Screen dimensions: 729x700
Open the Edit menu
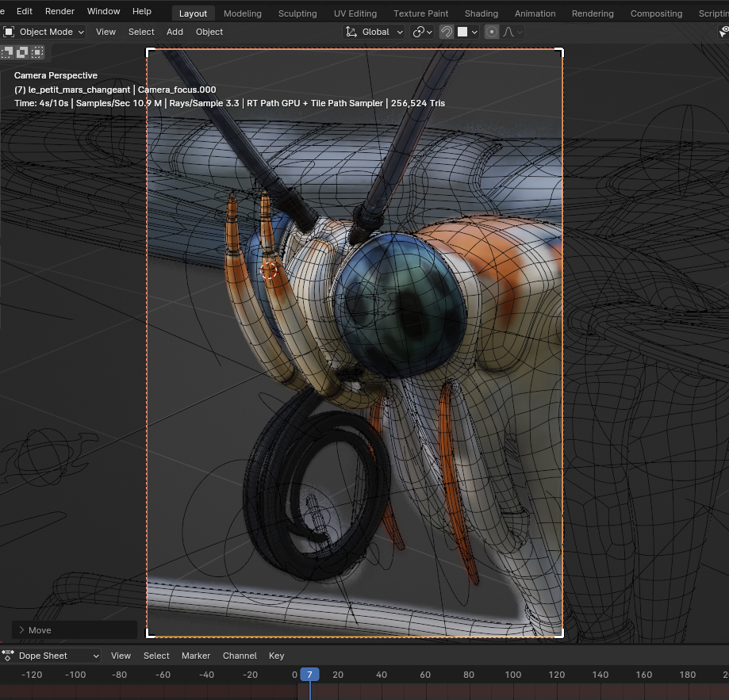pyautogui.click(x=24, y=11)
